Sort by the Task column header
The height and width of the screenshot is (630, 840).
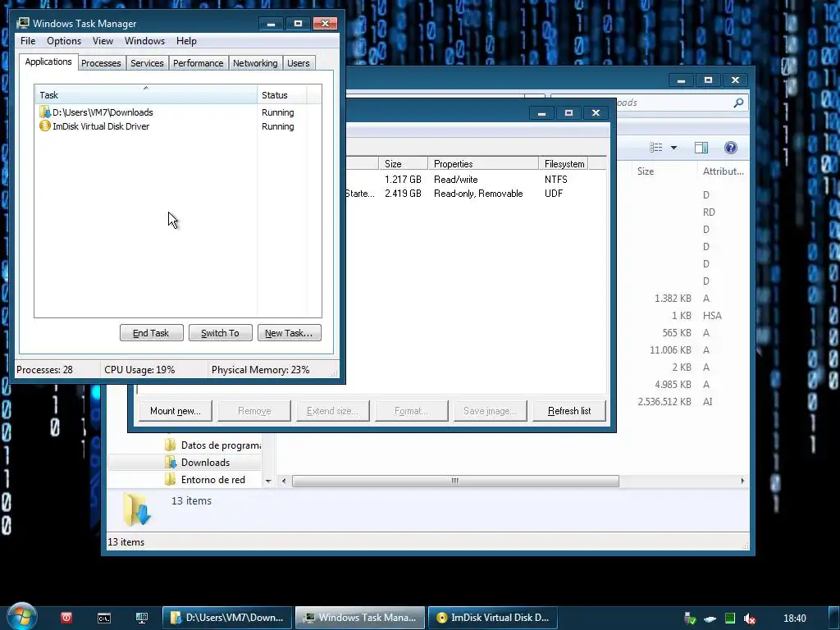(146, 95)
